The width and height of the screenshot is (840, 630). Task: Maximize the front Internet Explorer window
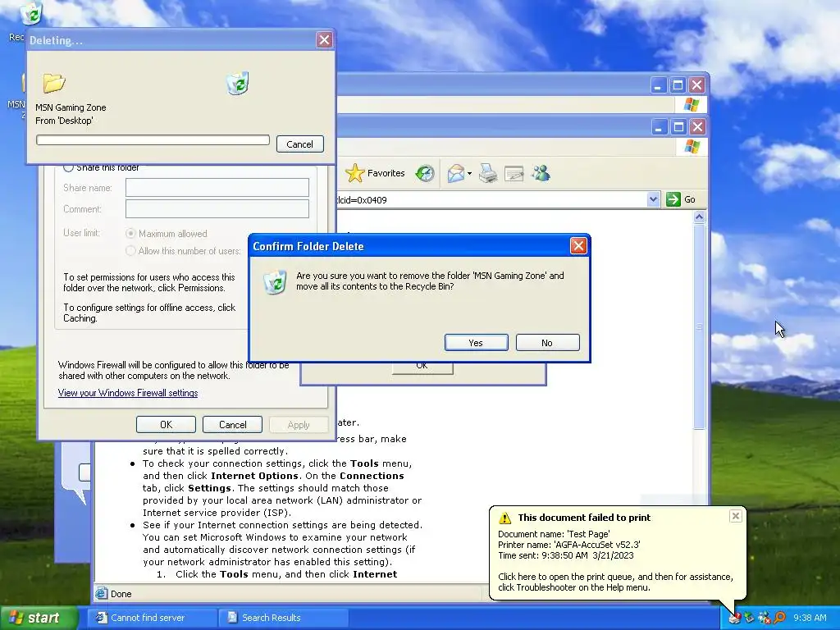coord(678,127)
